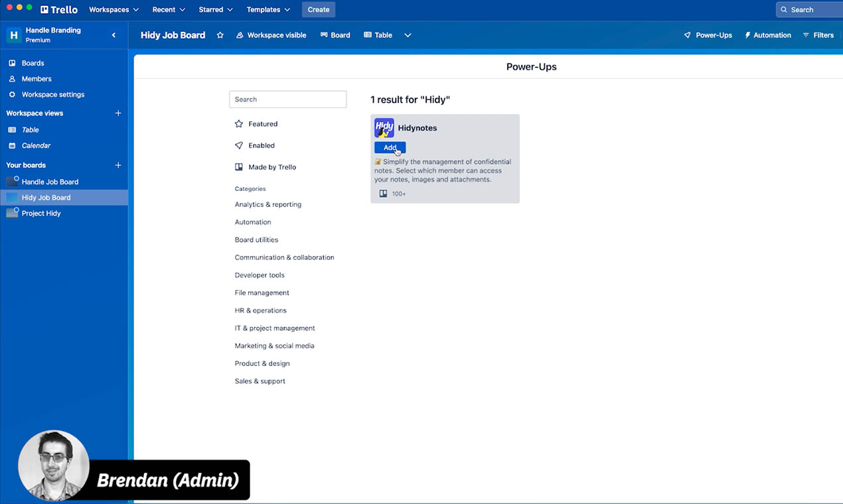Star the Hidy Job Board
The image size is (843, 504).
pos(220,35)
